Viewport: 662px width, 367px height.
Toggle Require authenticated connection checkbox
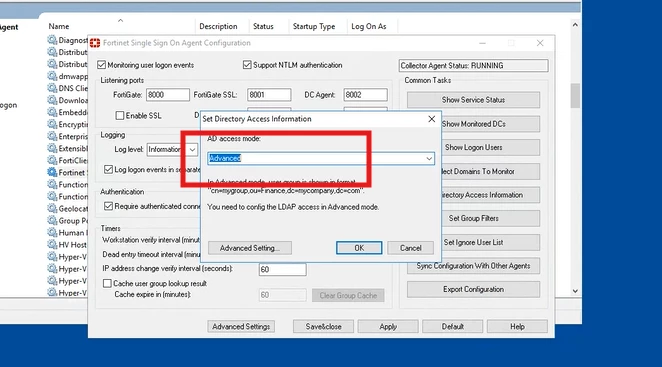click(109, 206)
